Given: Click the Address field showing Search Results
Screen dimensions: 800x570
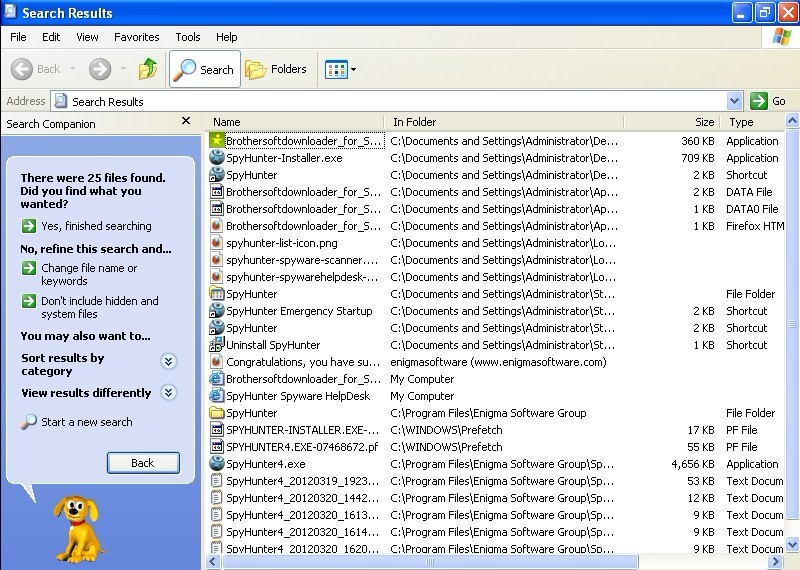Looking at the screenshot, I should pyautogui.click(x=389, y=101).
